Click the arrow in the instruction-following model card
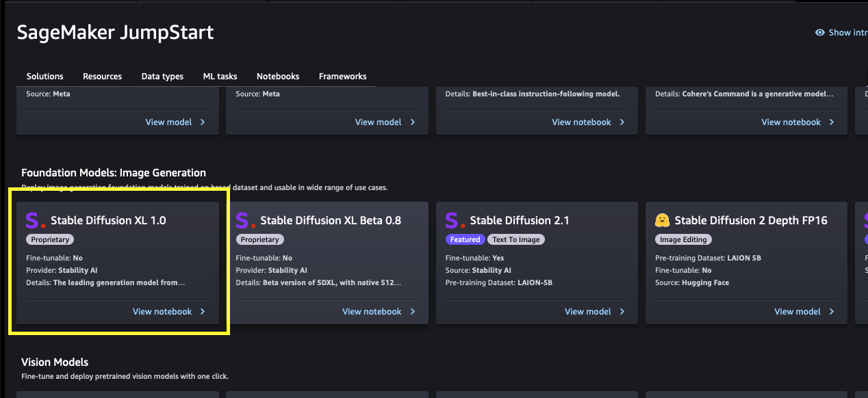This screenshot has height=398, width=868. [x=622, y=122]
